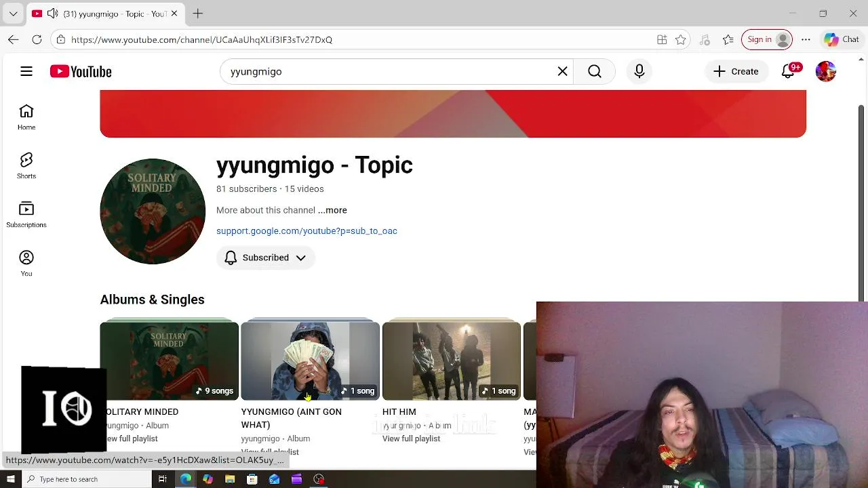Click the 81 subscribers text

click(246, 189)
